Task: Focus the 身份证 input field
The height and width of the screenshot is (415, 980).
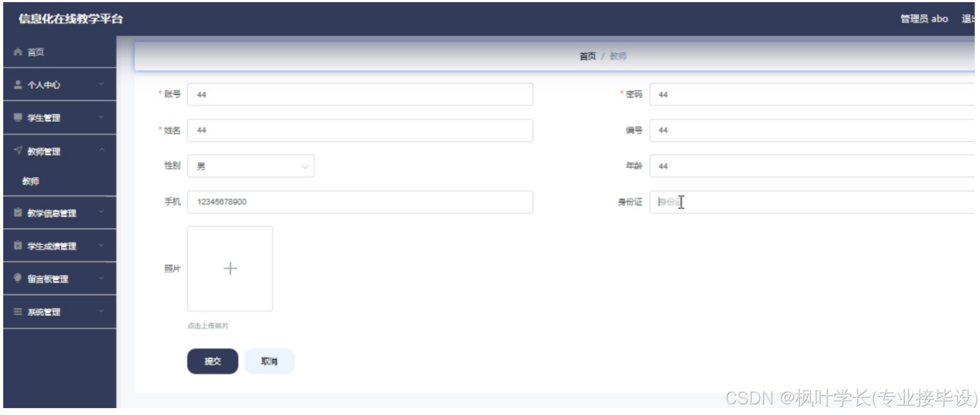Action: coord(812,202)
